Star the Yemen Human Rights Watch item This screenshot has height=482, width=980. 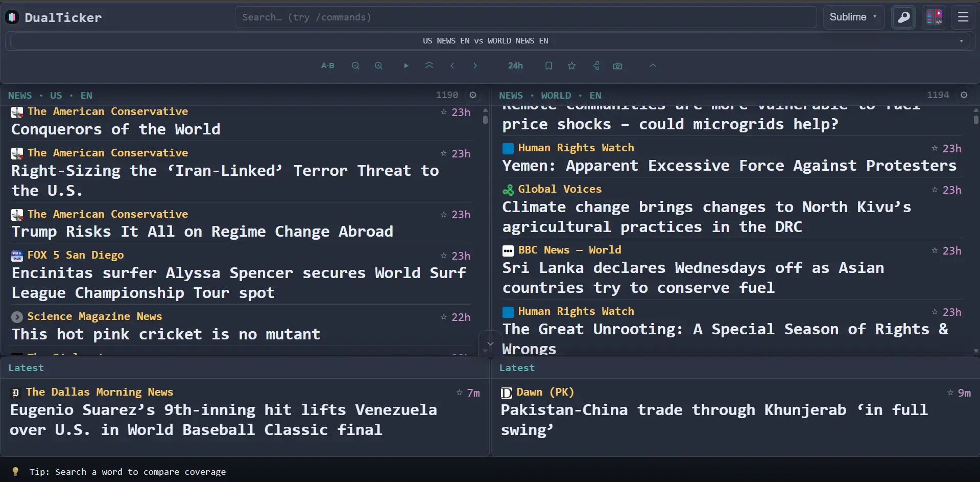tap(935, 148)
